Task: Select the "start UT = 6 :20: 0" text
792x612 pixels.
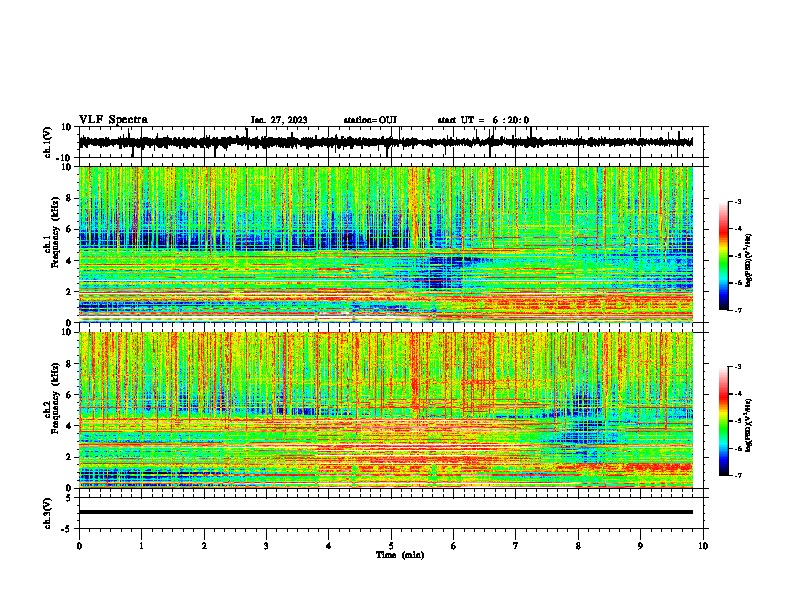Action: pyautogui.click(x=483, y=120)
